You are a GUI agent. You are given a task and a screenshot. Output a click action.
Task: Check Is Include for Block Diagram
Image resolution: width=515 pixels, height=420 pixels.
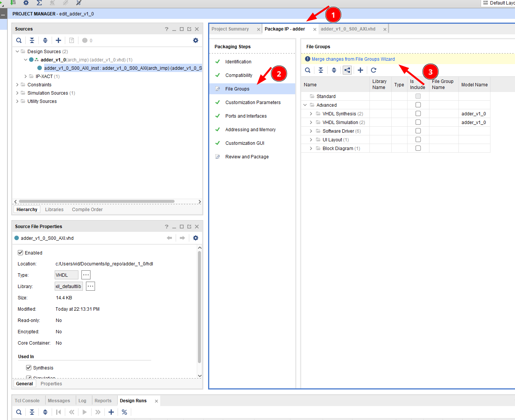pyautogui.click(x=418, y=148)
